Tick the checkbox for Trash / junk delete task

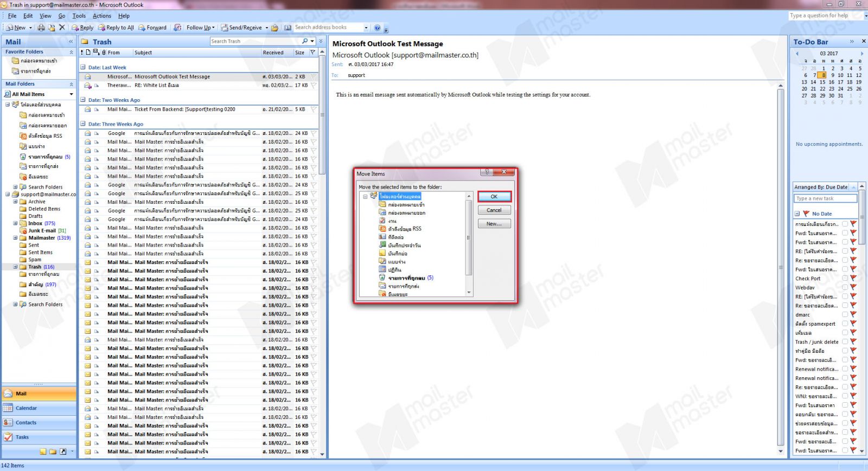845,341
